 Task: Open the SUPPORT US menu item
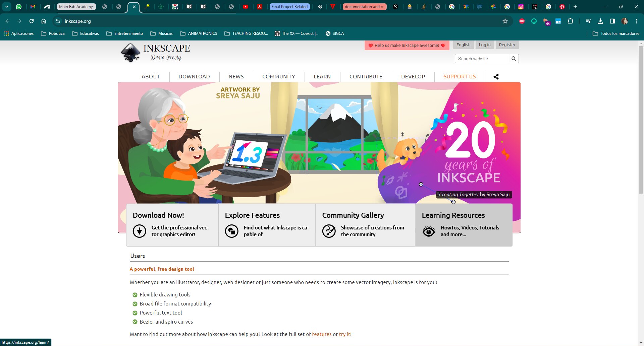pos(460,77)
